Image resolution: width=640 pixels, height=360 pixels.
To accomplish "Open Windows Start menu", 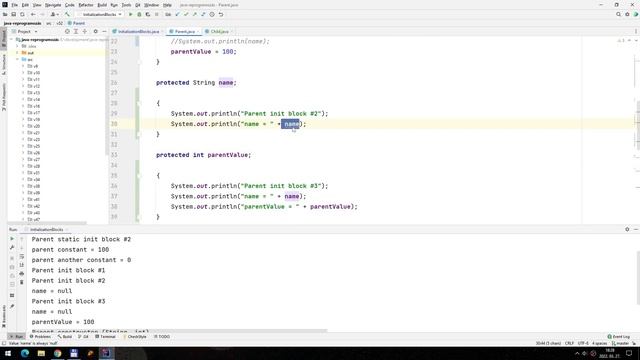I will tap(8, 353).
